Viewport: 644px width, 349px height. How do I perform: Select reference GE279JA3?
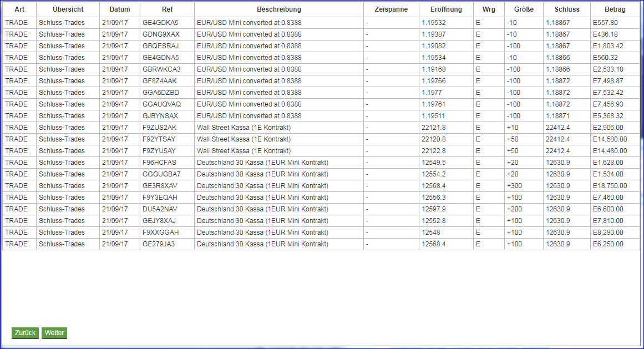[159, 244]
